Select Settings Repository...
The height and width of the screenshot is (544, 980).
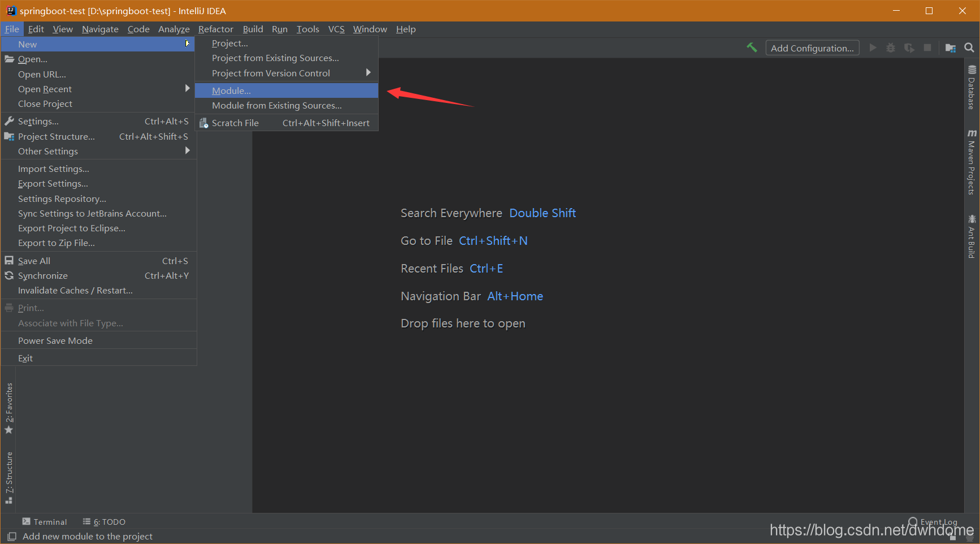(x=98, y=198)
